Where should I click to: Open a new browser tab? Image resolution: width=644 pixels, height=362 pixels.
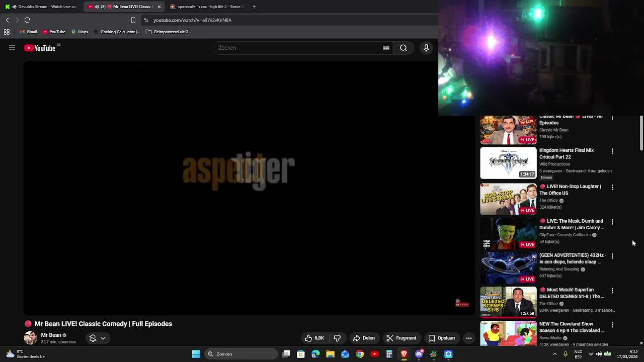coord(254,7)
